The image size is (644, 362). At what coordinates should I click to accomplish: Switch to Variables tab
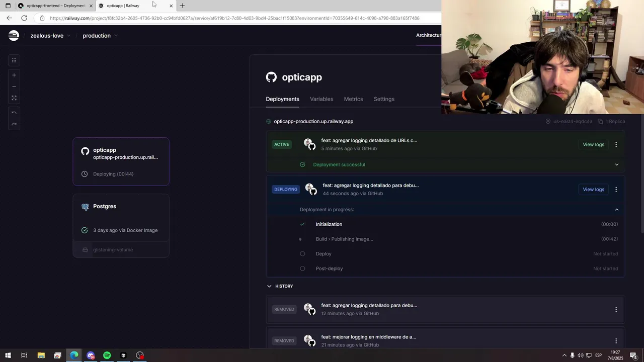[321, 99]
